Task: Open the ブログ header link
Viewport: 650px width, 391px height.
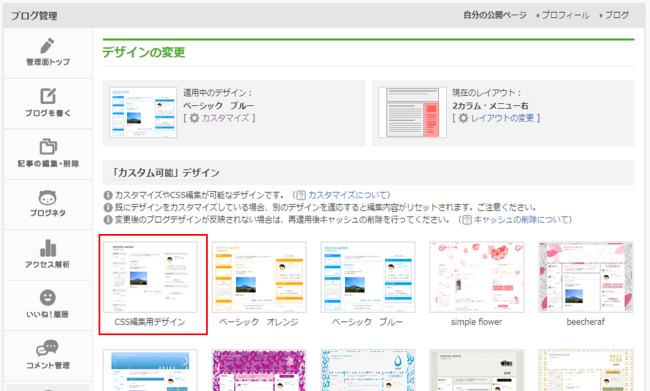Action: coord(616,15)
